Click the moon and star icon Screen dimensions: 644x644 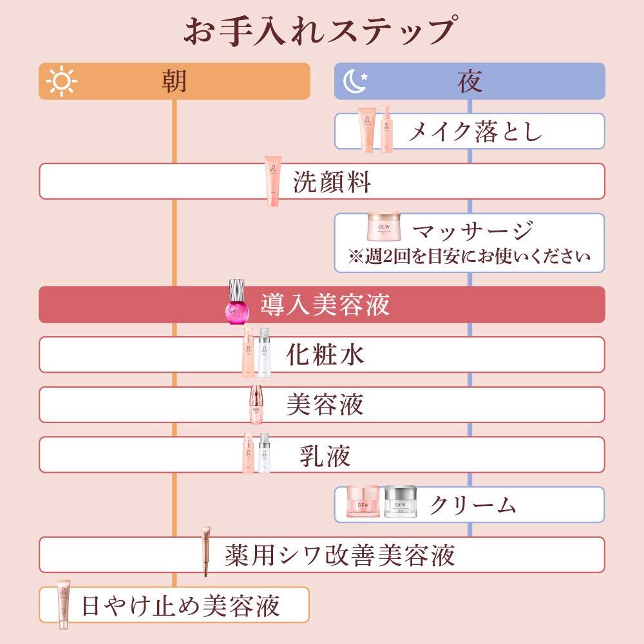[x=356, y=80]
